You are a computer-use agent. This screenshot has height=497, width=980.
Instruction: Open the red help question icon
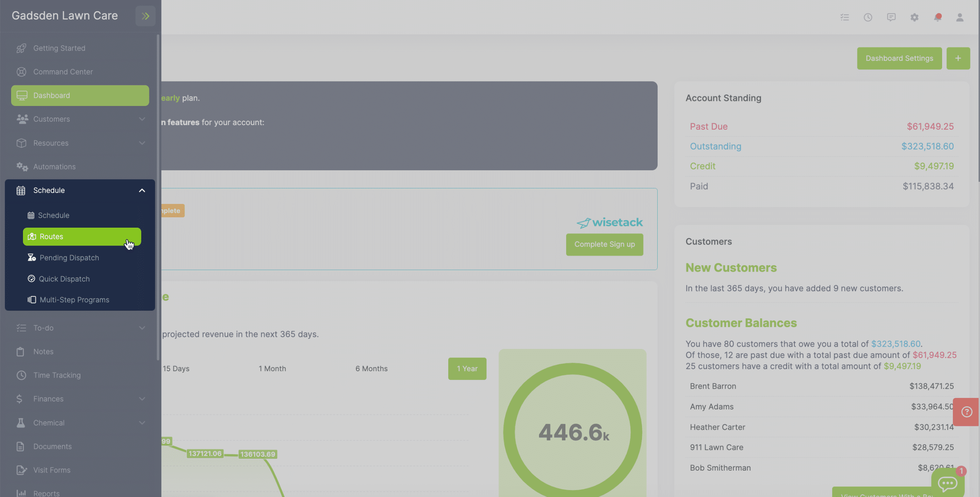pos(966,412)
